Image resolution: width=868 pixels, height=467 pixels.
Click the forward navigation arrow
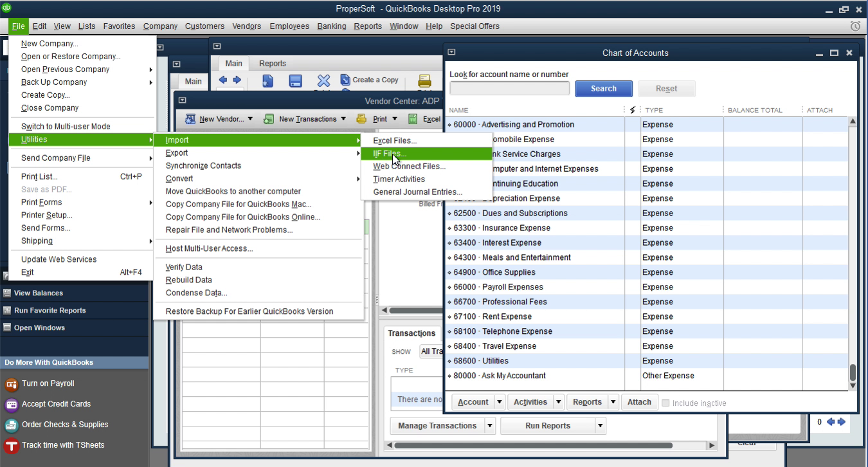pyautogui.click(x=235, y=80)
